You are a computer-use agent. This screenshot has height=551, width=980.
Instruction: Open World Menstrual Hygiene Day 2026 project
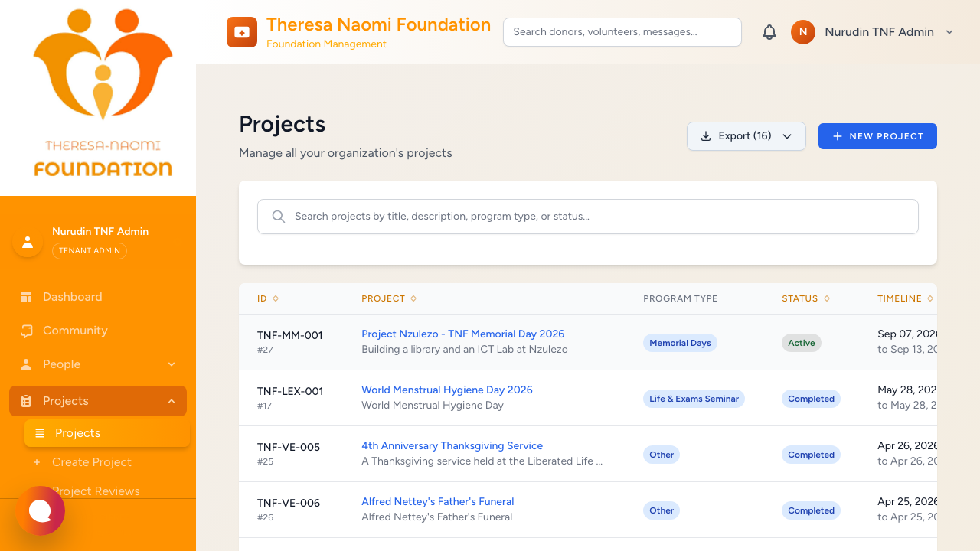pos(447,390)
